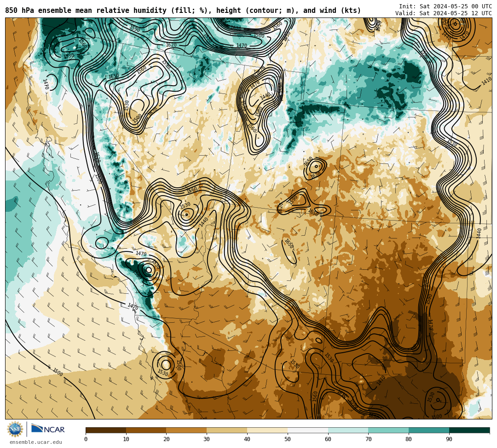
Task: Click the colorbar tick label 70
Action: (x=368, y=439)
